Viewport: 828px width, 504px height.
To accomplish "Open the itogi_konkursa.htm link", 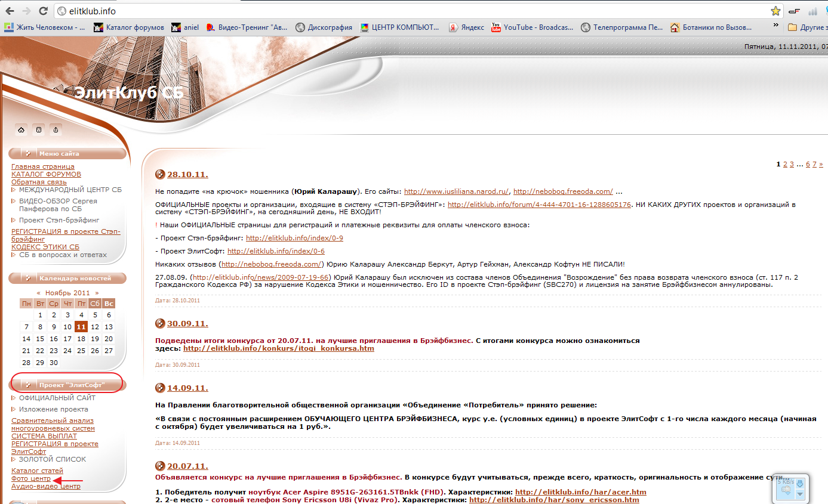I will point(279,348).
